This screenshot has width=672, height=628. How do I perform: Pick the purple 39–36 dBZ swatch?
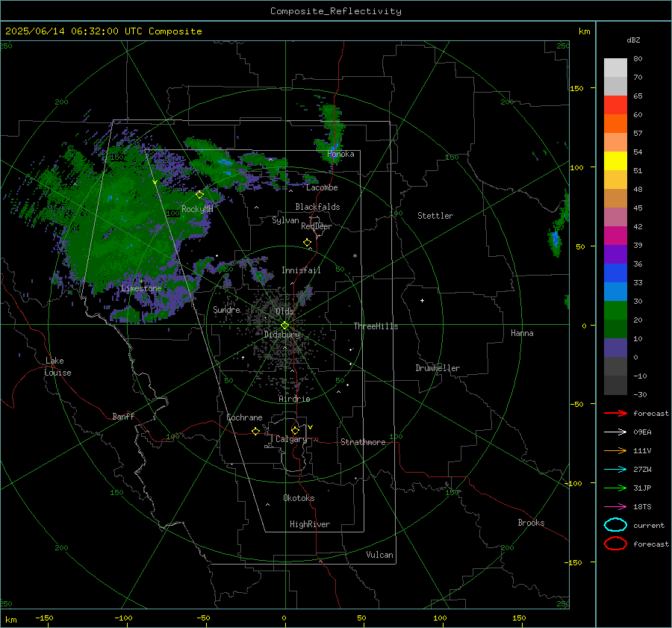(615, 255)
